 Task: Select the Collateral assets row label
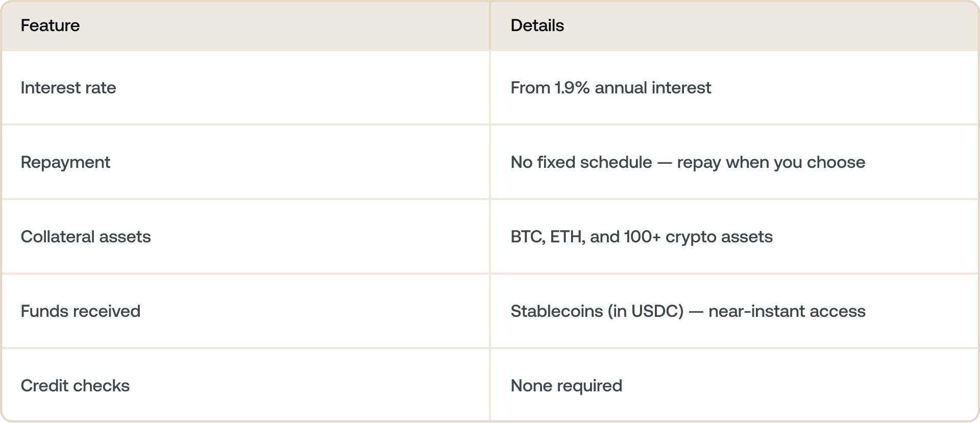coord(86,237)
